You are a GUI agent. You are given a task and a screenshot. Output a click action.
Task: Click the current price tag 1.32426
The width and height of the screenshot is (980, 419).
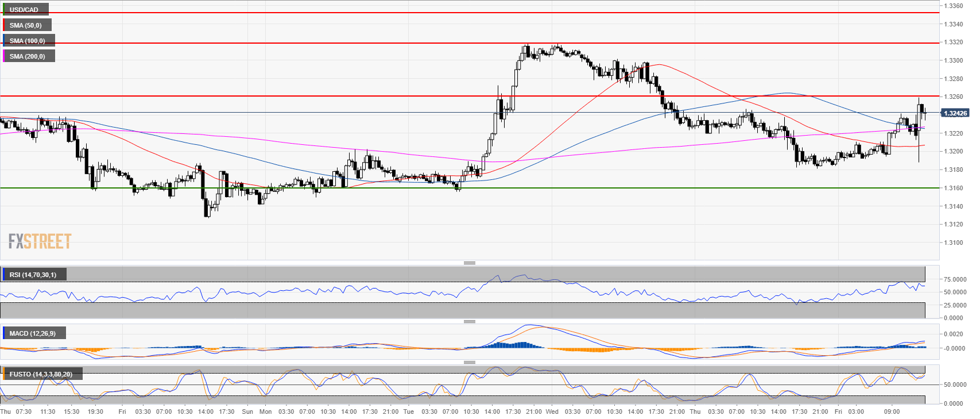pos(955,113)
